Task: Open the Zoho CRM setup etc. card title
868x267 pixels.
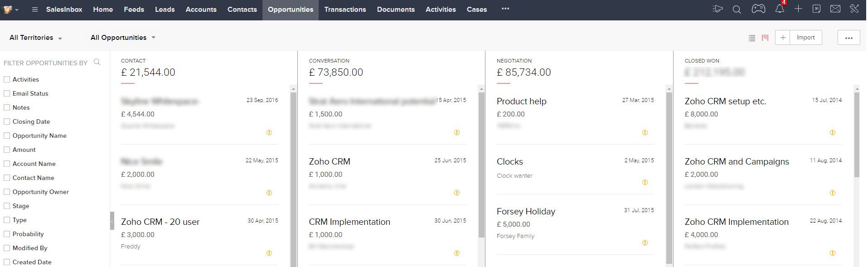Action: (725, 102)
